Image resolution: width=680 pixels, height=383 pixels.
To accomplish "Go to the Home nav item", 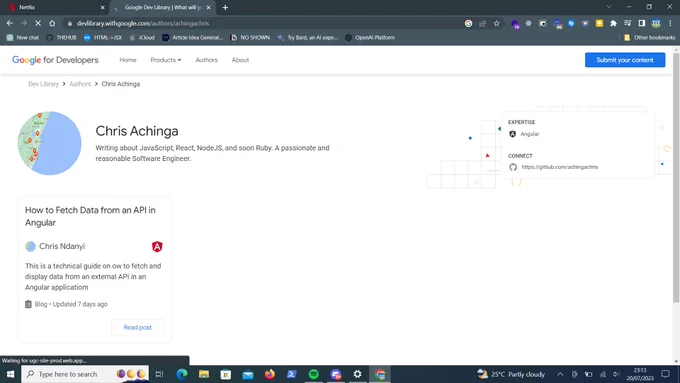I will point(128,60).
